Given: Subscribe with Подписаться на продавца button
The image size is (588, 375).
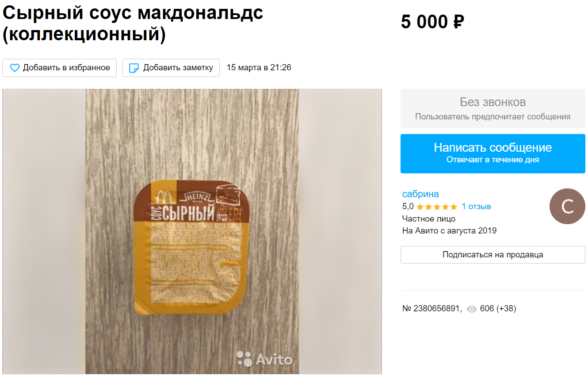Looking at the screenshot, I should pyautogui.click(x=493, y=255).
